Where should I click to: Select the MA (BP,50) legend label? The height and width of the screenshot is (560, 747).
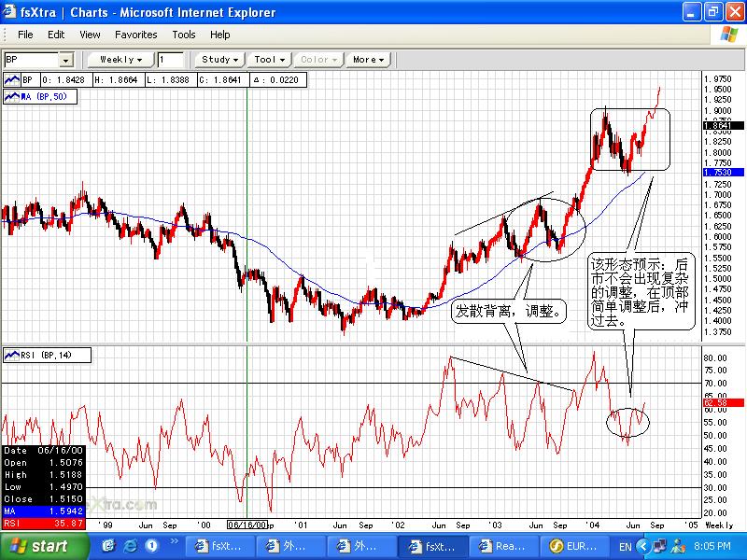click(44, 97)
